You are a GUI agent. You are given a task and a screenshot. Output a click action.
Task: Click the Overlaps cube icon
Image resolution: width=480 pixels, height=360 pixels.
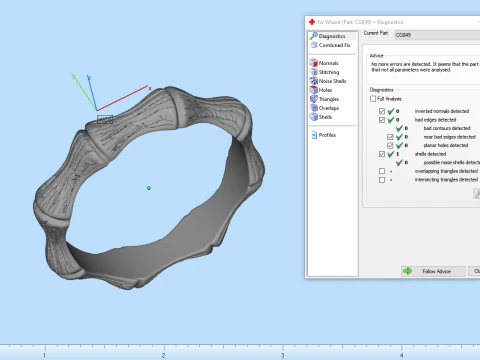pos(314,108)
